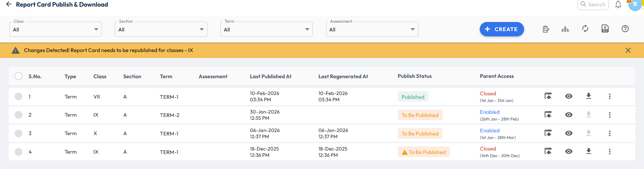644x169 pixels.
Task: Click the refresh/regenerate icon in toolbar
Action: coord(585,29)
